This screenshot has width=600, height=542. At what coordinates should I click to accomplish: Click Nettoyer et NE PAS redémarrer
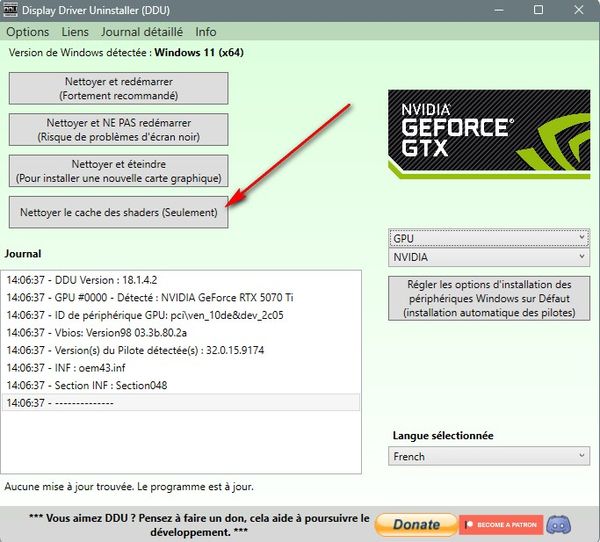pyautogui.click(x=118, y=129)
